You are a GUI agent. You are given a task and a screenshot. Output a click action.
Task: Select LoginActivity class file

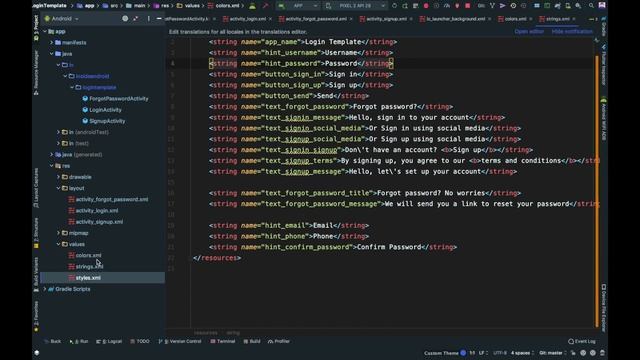coord(102,110)
